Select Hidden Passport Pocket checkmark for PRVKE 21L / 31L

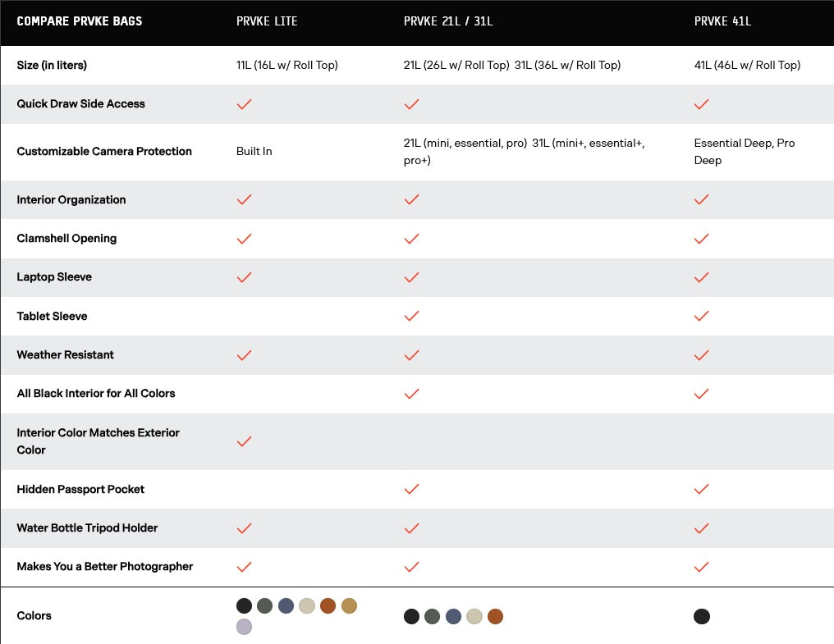click(412, 489)
